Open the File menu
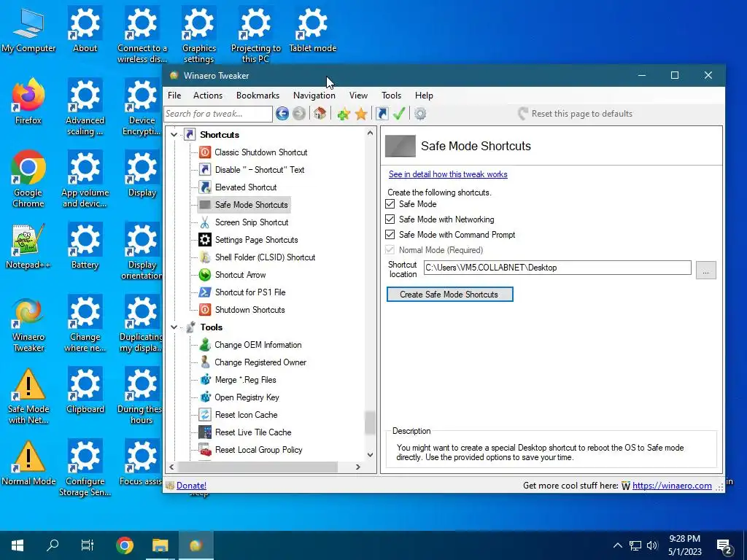Viewport: 747px width, 560px height. pyautogui.click(x=174, y=96)
